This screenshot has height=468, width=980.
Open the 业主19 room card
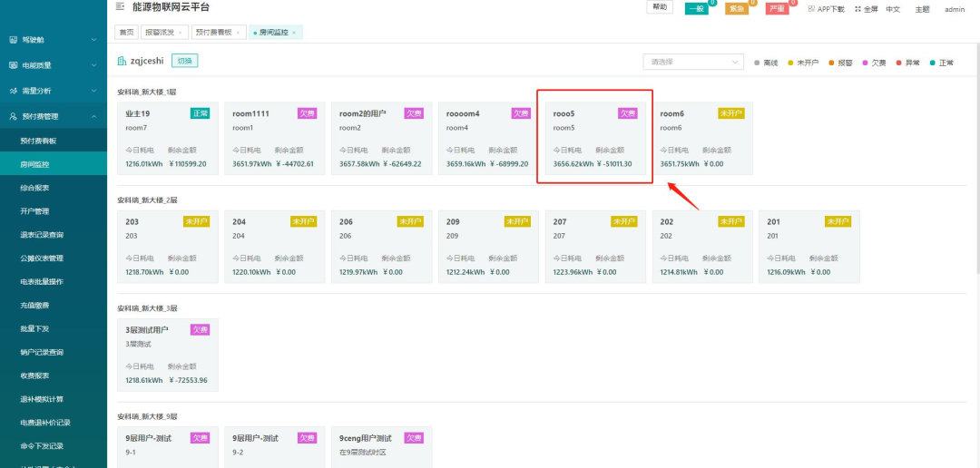pyautogui.click(x=168, y=138)
